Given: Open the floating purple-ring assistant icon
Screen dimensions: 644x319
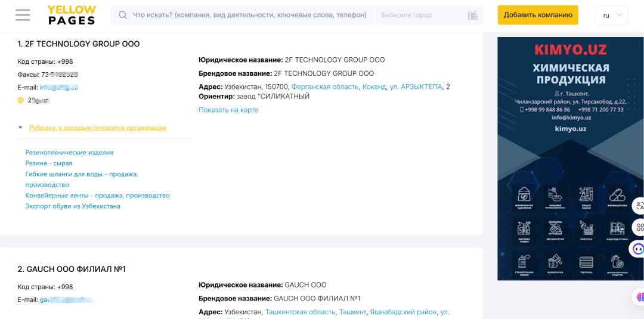Looking at the screenshot, I should click(638, 249).
